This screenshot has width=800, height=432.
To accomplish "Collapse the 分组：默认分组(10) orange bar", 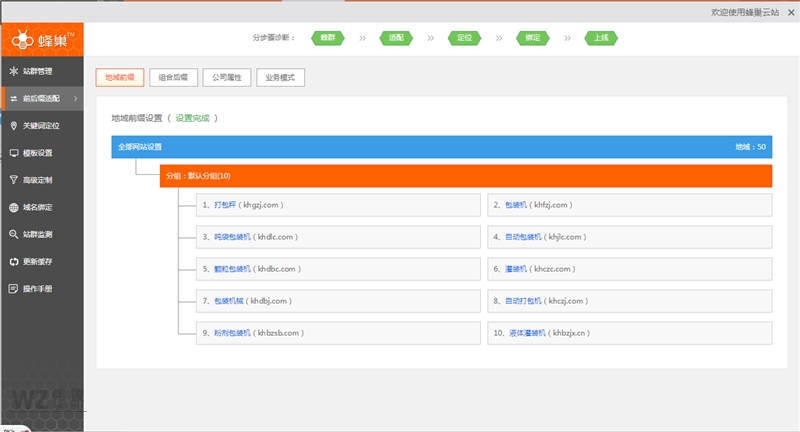I will click(465, 176).
